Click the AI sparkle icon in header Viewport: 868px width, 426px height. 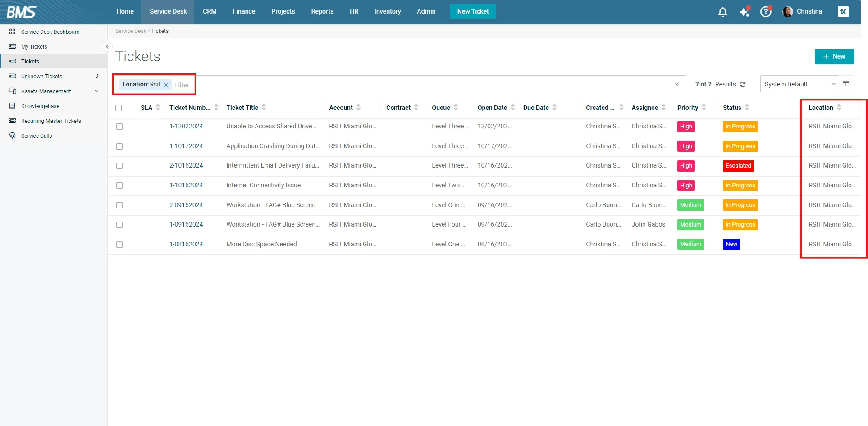pyautogui.click(x=745, y=12)
